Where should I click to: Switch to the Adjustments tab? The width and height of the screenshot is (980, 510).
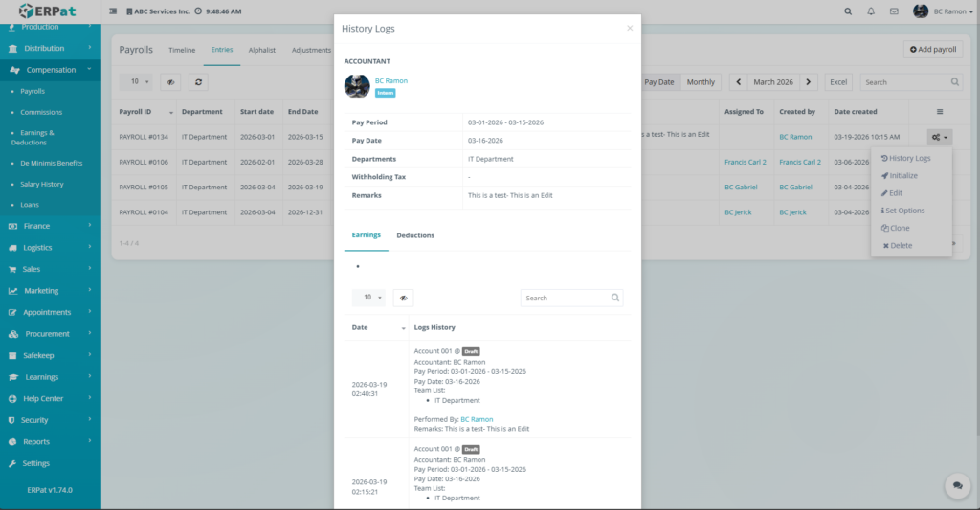click(311, 50)
